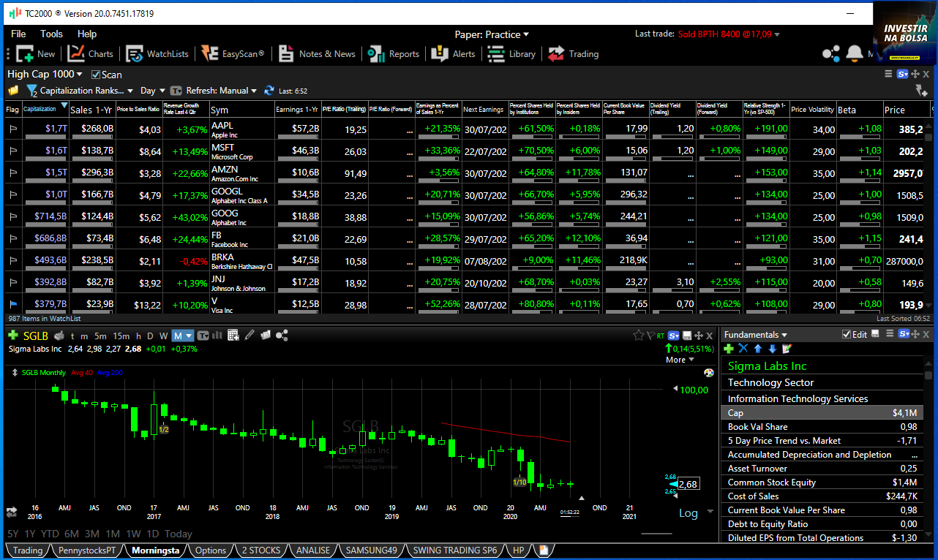Screen dimensions: 938x560
Task: Toggle the flag for the MSFT row
Action: coord(12,151)
